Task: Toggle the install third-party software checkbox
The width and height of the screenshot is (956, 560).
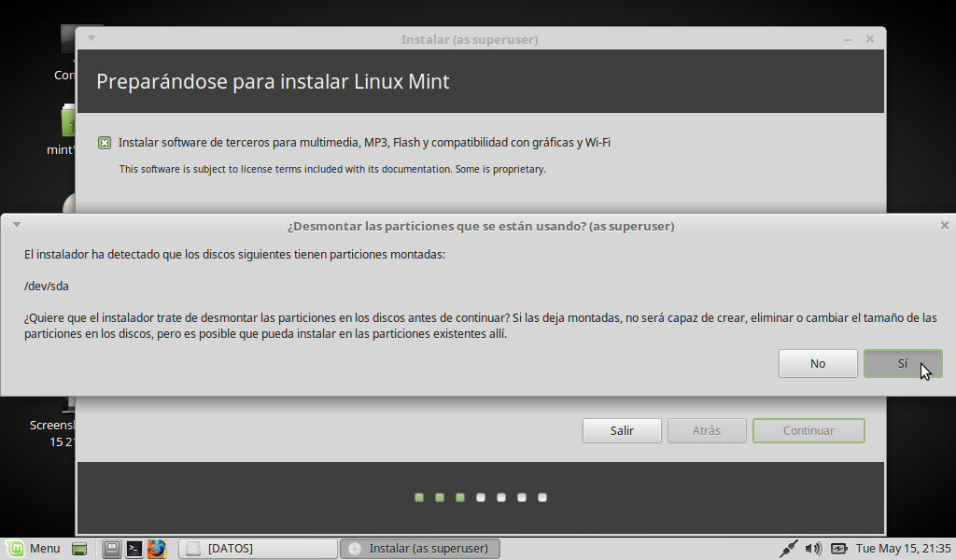Action: pyautogui.click(x=105, y=143)
